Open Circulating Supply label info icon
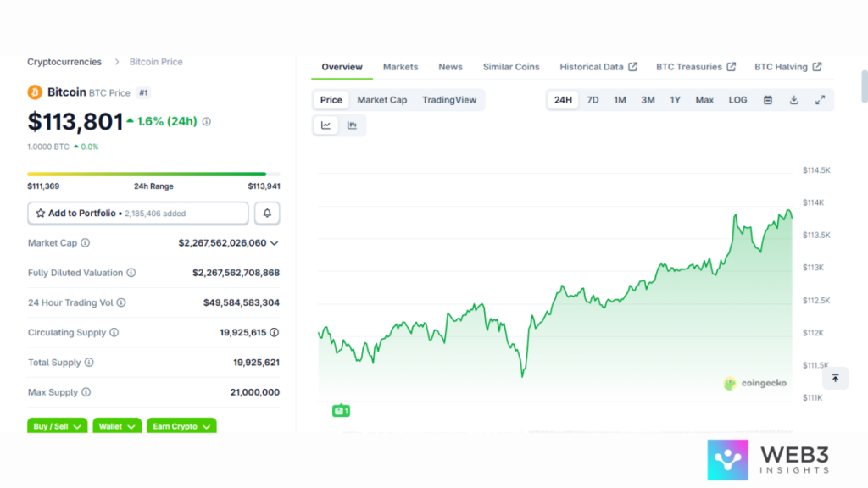This screenshot has height=488, width=868. click(114, 332)
